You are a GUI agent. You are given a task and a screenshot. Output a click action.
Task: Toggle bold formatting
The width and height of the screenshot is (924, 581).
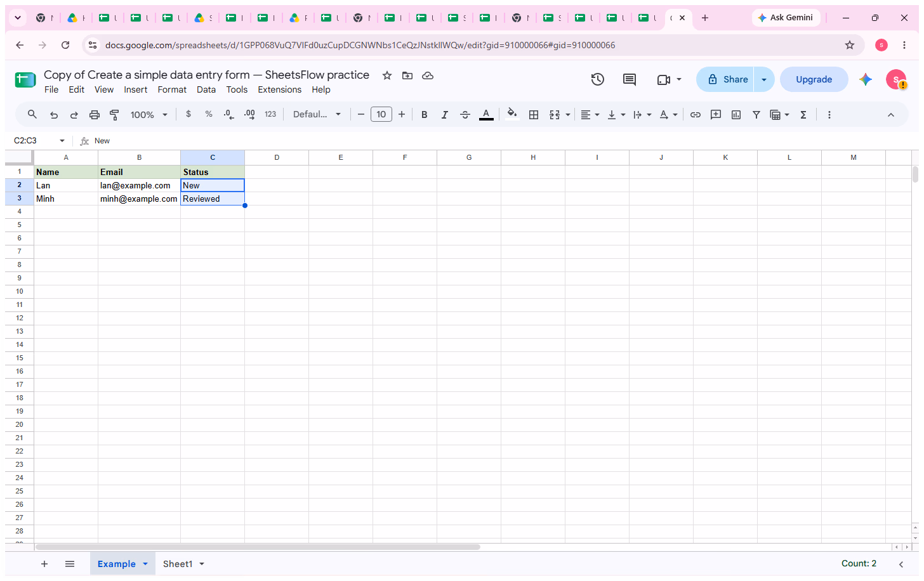coord(425,115)
